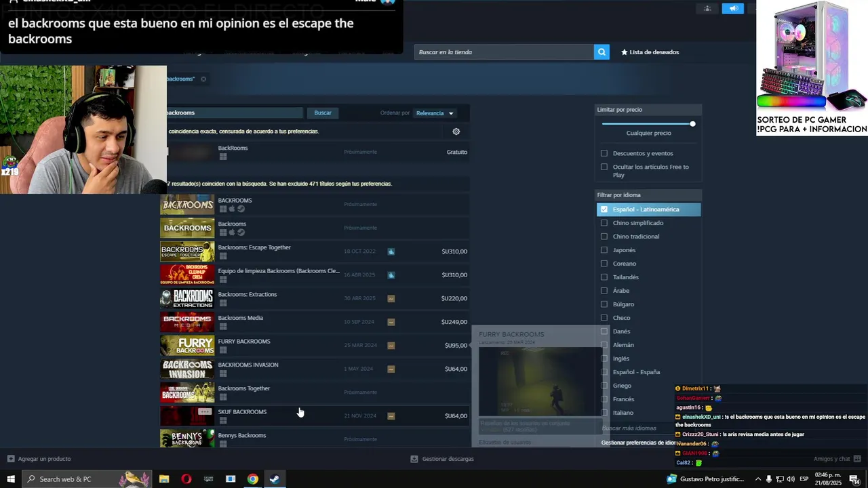The image size is (868, 488).
Task: Open the Relevancia sort order dropdown
Action: click(435, 113)
